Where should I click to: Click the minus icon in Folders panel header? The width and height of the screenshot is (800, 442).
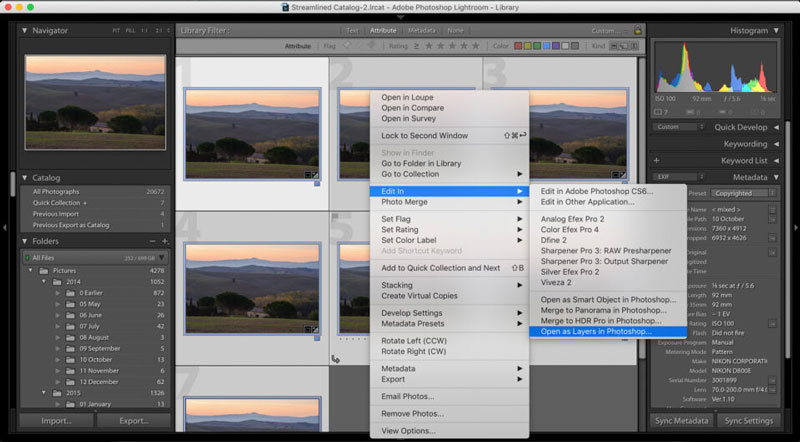pyautogui.click(x=153, y=241)
